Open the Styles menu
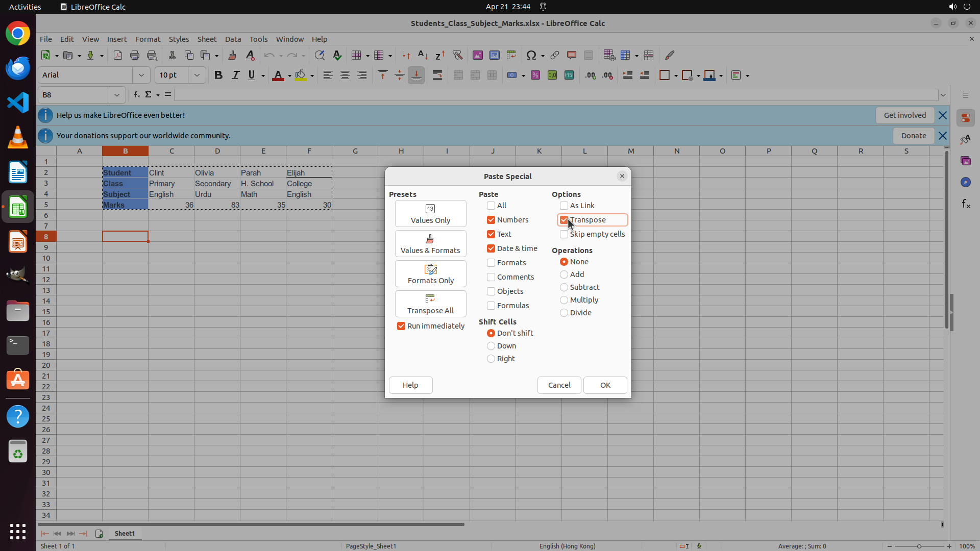 pyautogui.click(x=179, y=39)
